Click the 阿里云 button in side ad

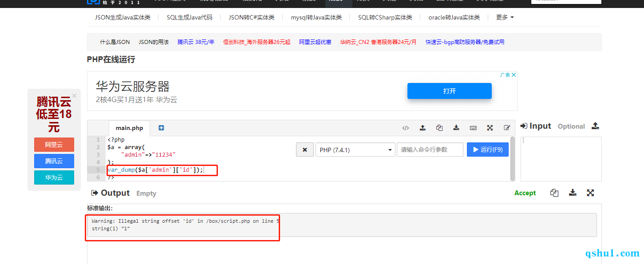pos(54,145)
